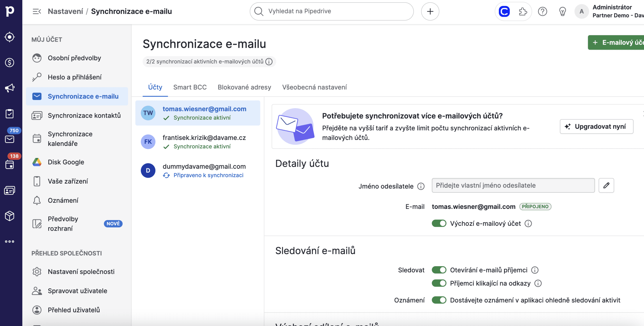The image size is (644, 326).
Task: Switch to the Smart BCC tab
Action: point(190,87)
